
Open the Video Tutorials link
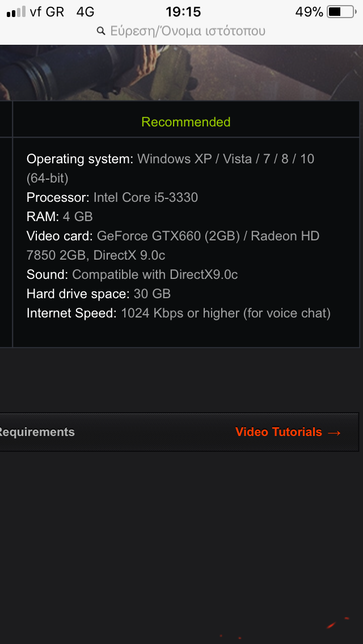278,431
